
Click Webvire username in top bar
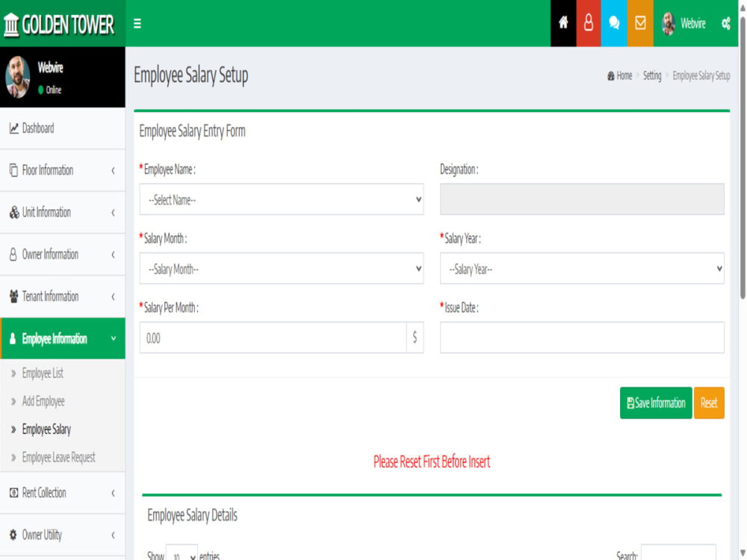pyautogui.click(x=692, y=23)
